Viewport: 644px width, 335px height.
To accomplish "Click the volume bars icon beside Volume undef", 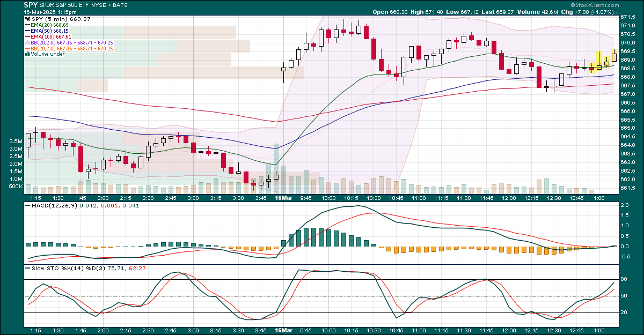I will point(28,54).
